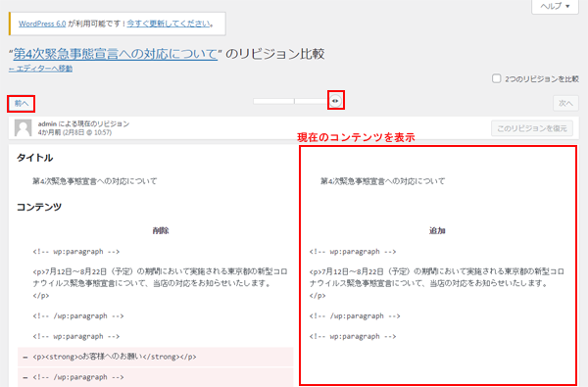Select the 'admin による現在のリビジョン' text
This screenshot has width=588, height=387.
point(83,123)
